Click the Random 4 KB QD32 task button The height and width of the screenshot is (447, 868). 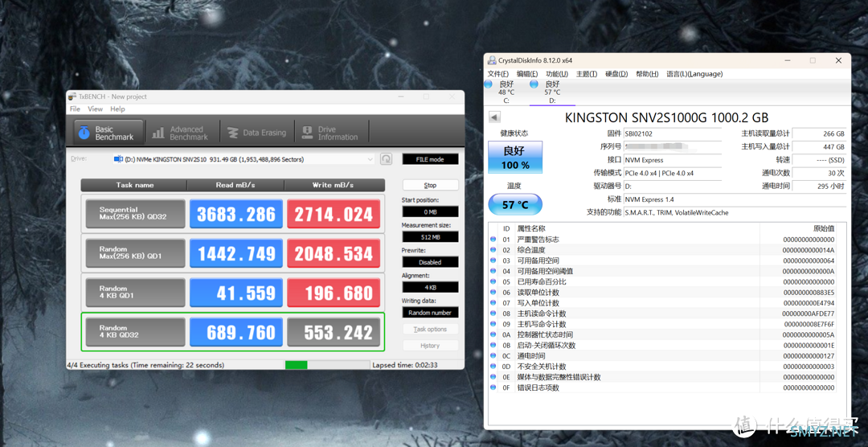[x=135, y=332]
